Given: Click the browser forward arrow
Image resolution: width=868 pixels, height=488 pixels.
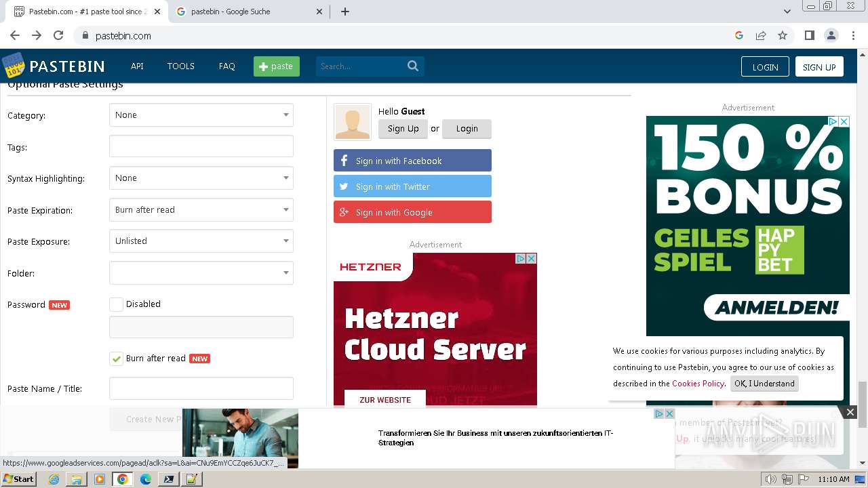Looking at the screenshot, I should pos(37,35).
